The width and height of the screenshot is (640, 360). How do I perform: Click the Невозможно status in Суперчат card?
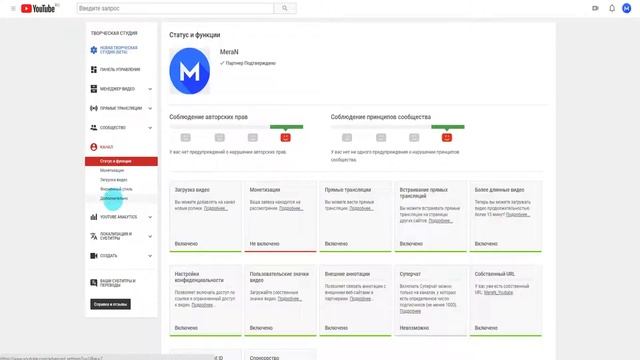[414, 328]
